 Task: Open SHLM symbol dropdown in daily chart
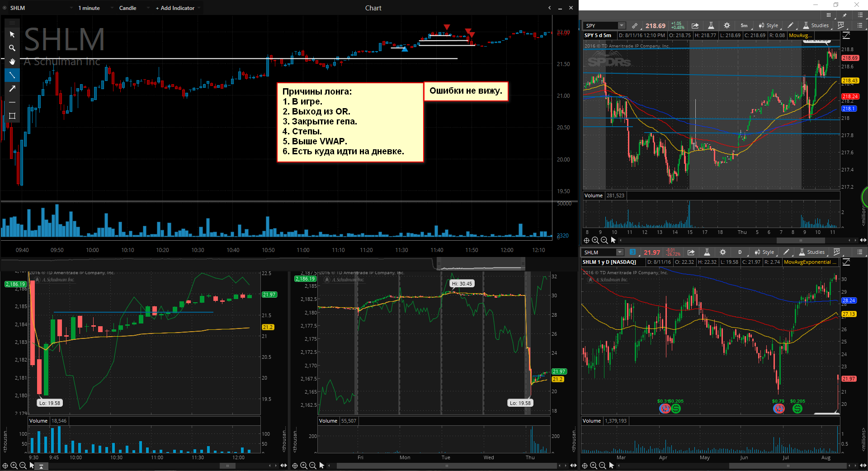click(x=620, y=252)
